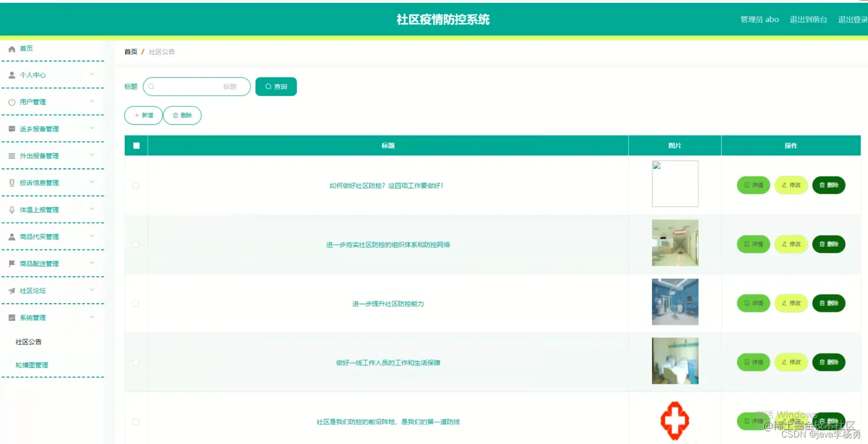Check the row 社区是我们防控的前沿阵地 checkbox
This screenshot has width=868, height=444.
point(135,422)
